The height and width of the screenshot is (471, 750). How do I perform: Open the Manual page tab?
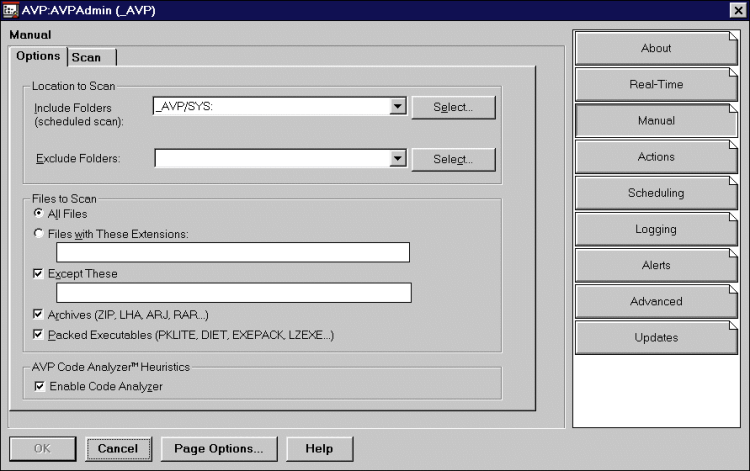click(x=656, y=120)
